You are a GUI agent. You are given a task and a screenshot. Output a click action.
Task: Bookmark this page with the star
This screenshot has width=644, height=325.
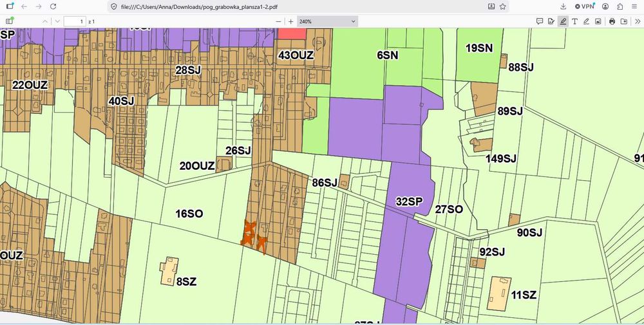point(503,6)
